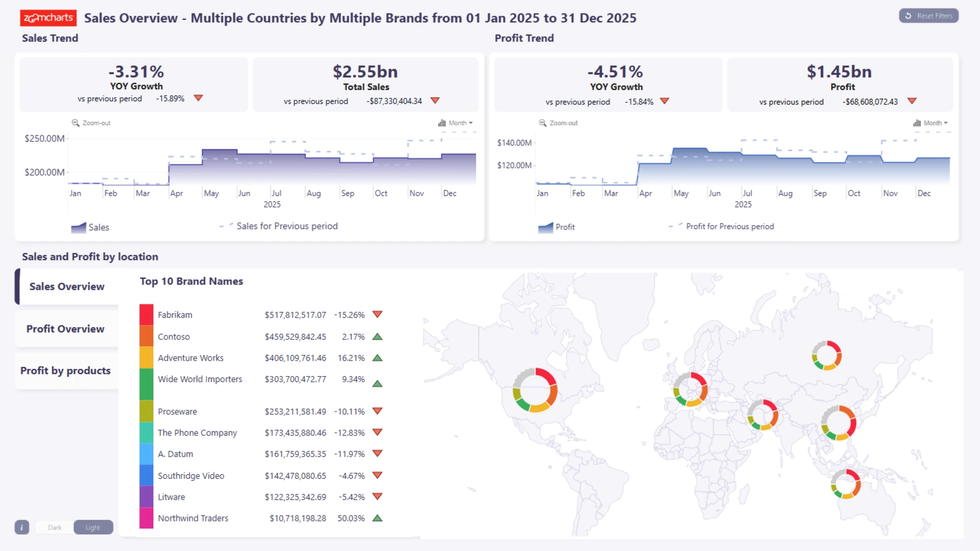This screenshot has height=551, width=980.
Task: Select the Contoso brand name
Action: pyautogui.click(x=174, y=337)
